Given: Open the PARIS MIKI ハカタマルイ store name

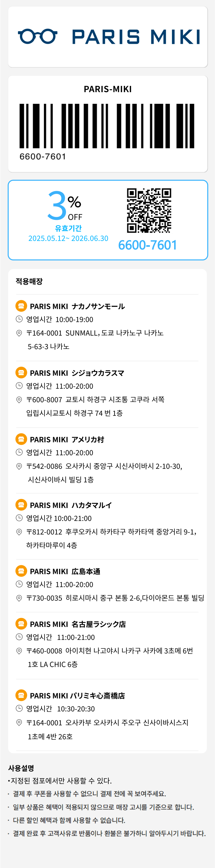Looking at the screenshot, I should point(71,505).
